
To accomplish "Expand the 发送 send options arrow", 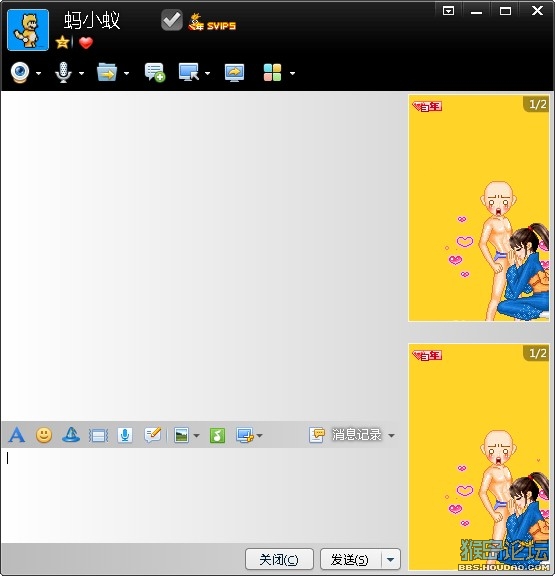I will coord(391,560).
